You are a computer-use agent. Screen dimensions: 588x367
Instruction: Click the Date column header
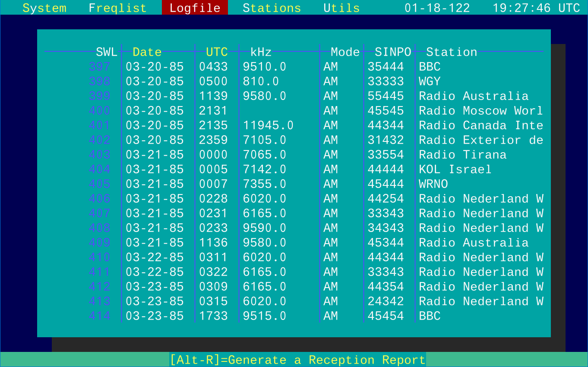[147, 52]
